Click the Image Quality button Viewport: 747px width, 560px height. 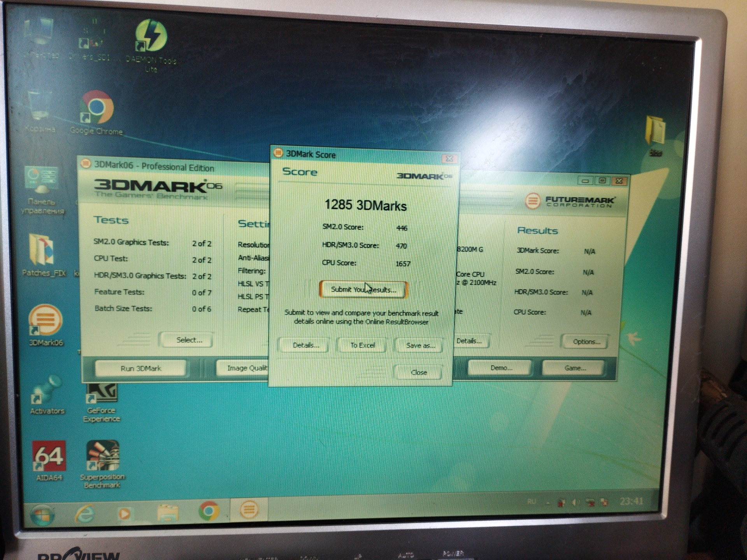pos(244,368)
